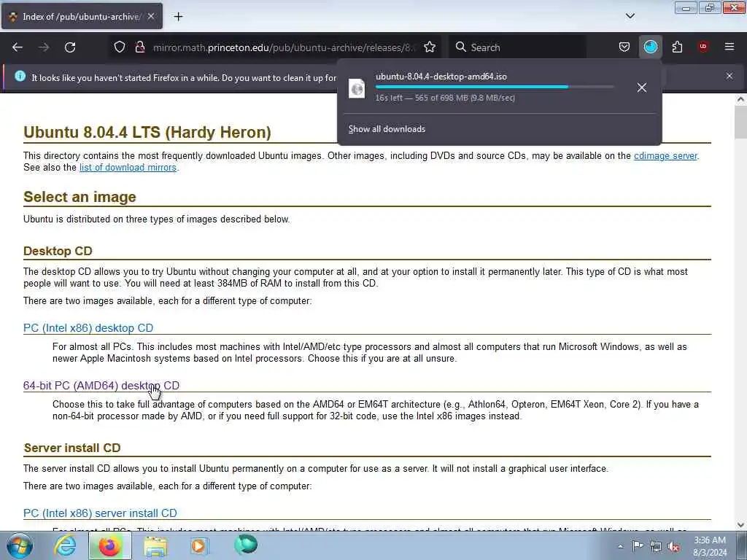Close the Index of /pub/ubuntu-archive tab

(151, 16)
